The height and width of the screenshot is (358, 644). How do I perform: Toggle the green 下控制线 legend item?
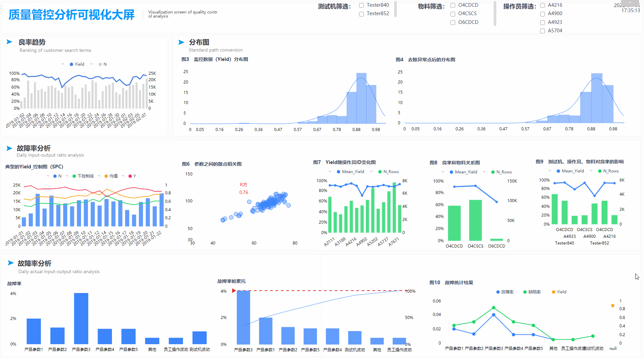[x=83, y=176]
